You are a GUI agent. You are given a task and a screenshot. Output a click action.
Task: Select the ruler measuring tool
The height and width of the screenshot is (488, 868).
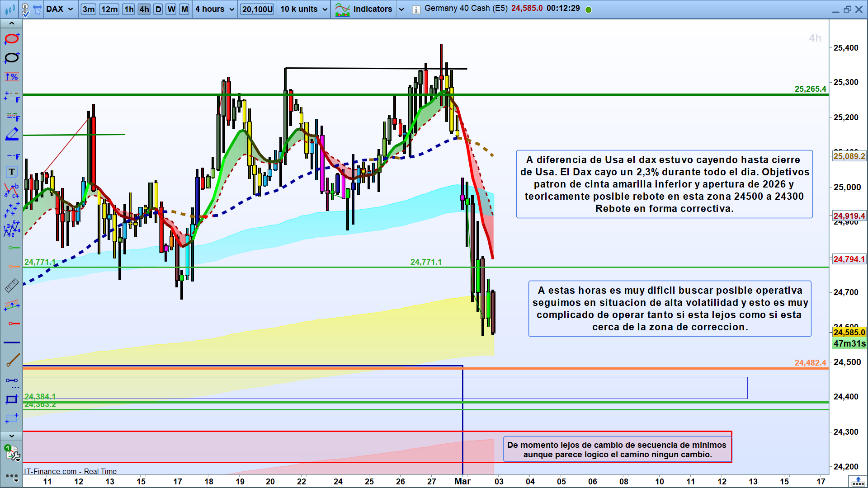coord(11,285)
